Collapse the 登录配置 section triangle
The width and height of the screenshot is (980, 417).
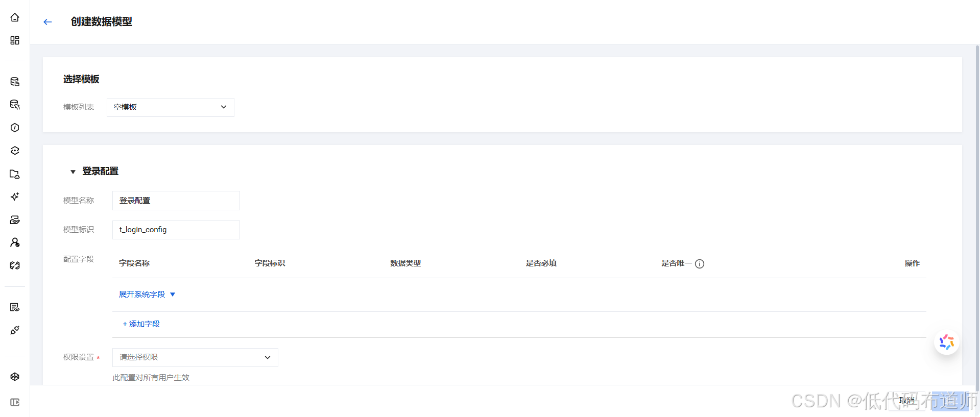click(73, 172)
